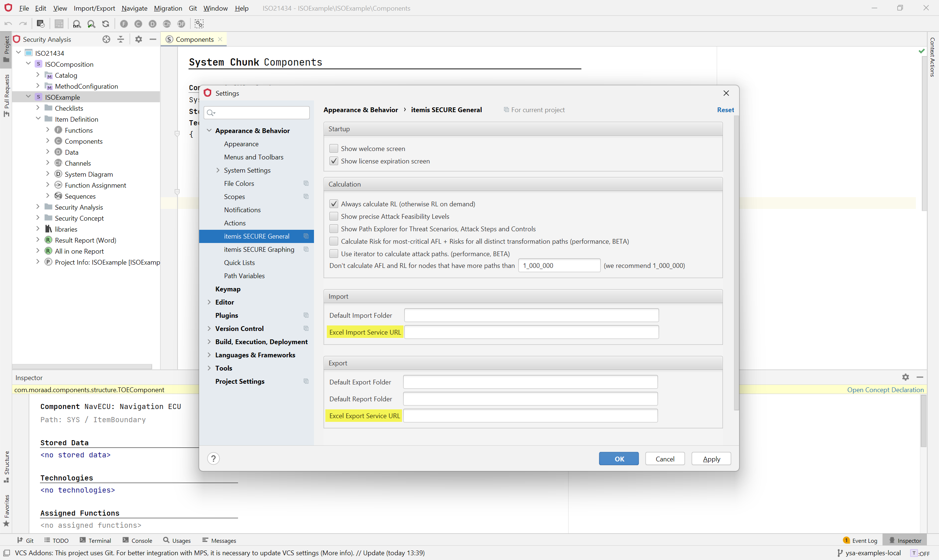Open the Context Actions side panel

pyautogui.click(x=932, y=57)
